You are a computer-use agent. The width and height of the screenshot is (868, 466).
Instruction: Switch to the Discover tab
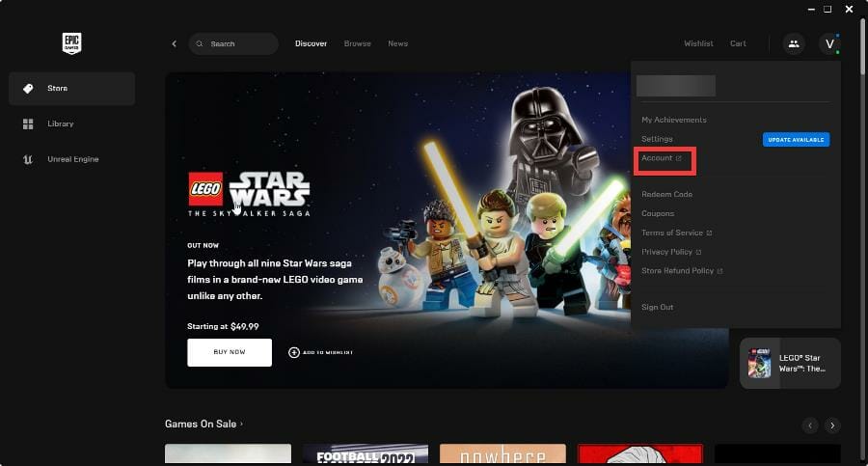[x=312, y=43]
